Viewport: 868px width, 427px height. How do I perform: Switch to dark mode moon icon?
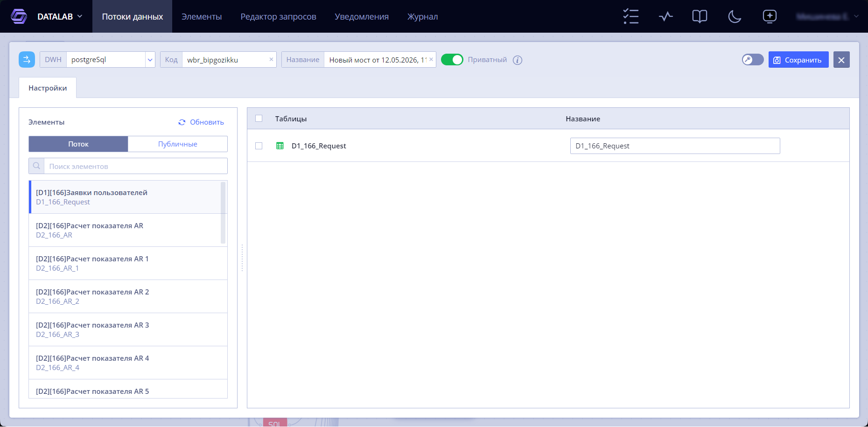click(x=735, y=16)
